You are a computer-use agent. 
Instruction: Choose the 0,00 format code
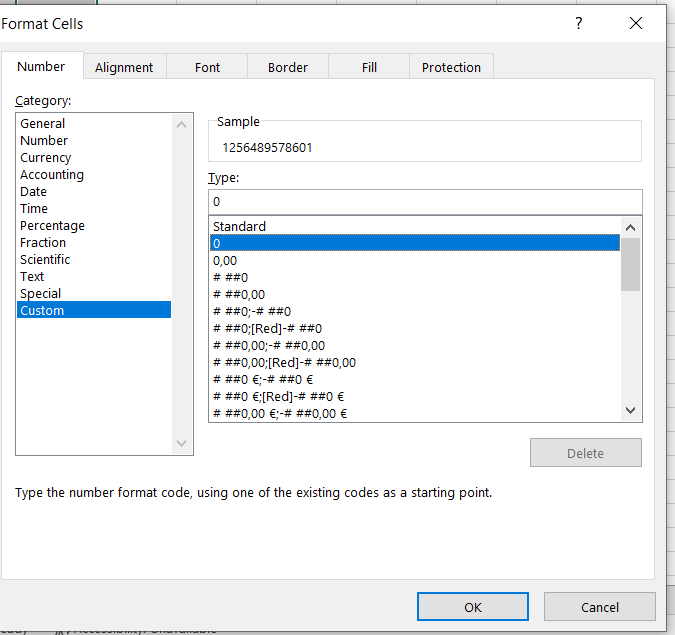coord(225,260)
